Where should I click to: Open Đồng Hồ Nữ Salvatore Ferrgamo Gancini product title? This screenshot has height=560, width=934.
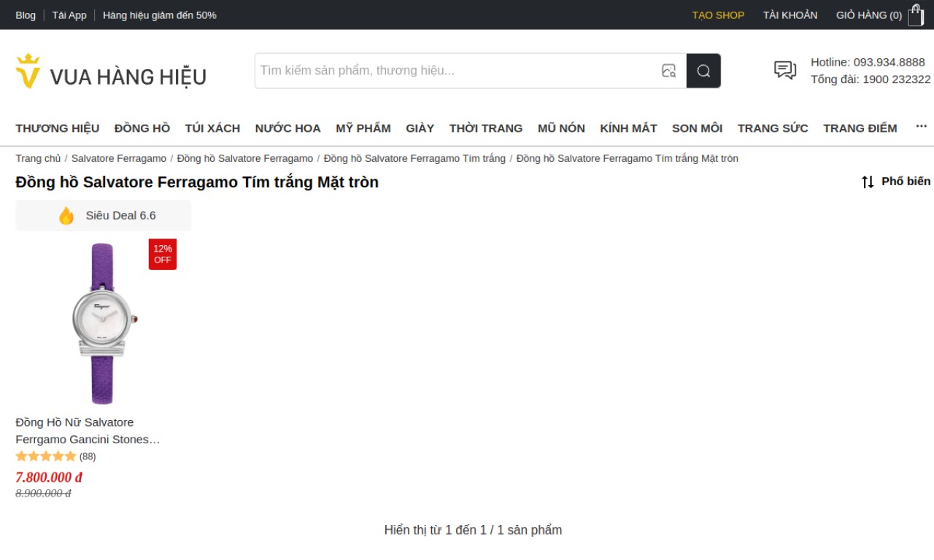[x=88, y=431]
